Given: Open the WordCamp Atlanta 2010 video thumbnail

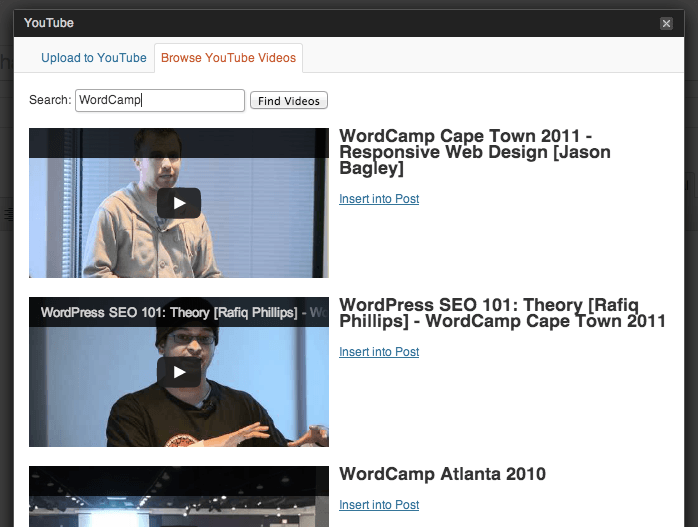Looking at the screenshot, I should [179, 496].
